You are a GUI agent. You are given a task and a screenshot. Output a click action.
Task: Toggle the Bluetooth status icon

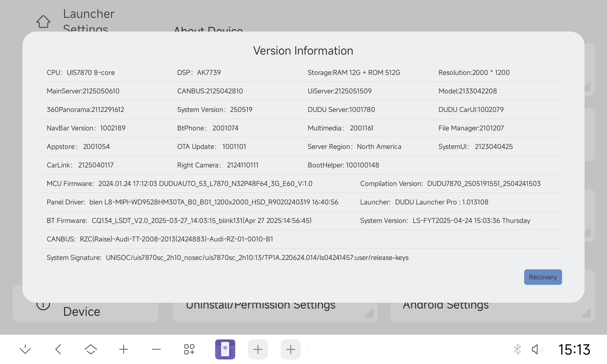(517, 349)
